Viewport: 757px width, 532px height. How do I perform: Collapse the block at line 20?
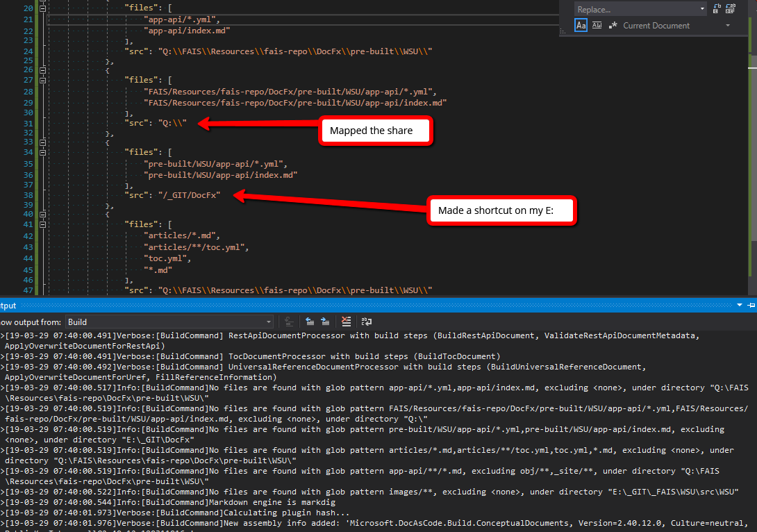coord(42,8)
